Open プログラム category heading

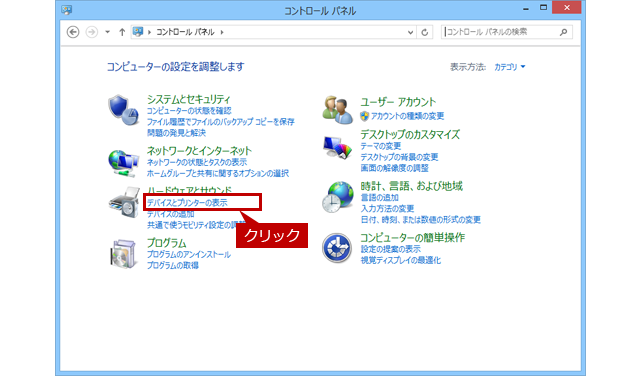coord(167,243)
